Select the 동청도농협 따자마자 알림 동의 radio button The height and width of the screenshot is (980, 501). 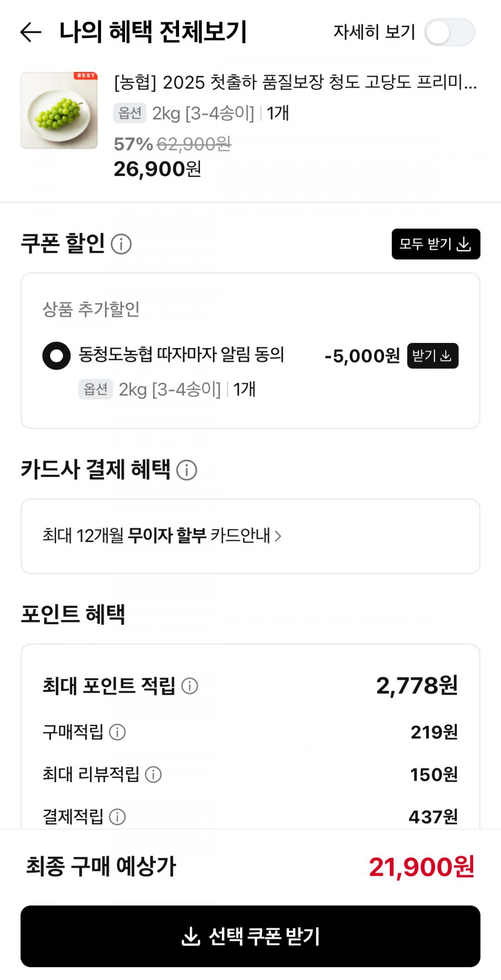point(57,356)
